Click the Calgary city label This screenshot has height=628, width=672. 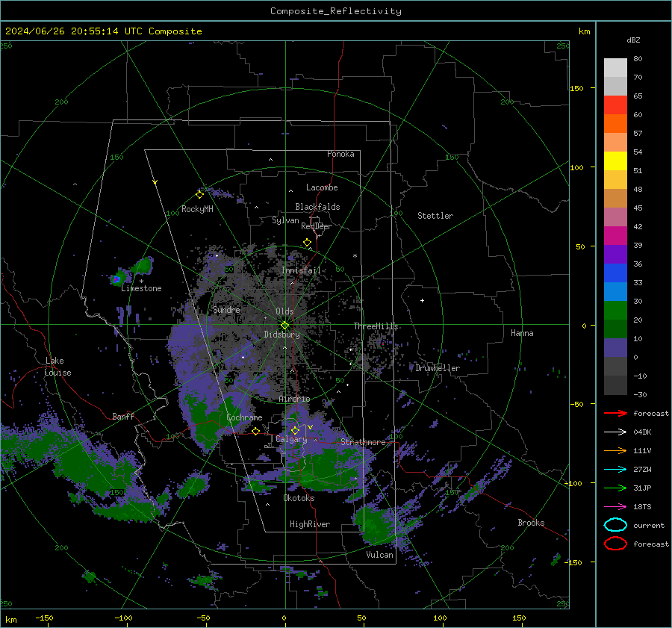[291, 439]
